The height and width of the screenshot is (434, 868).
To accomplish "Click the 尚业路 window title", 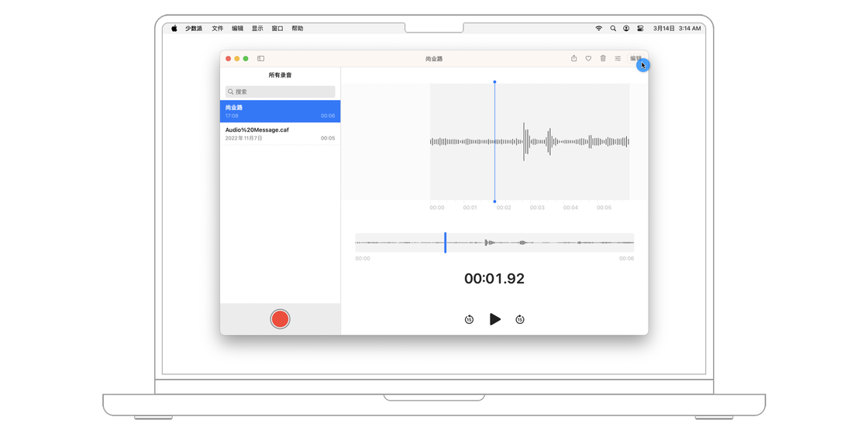I will [434, 59].
